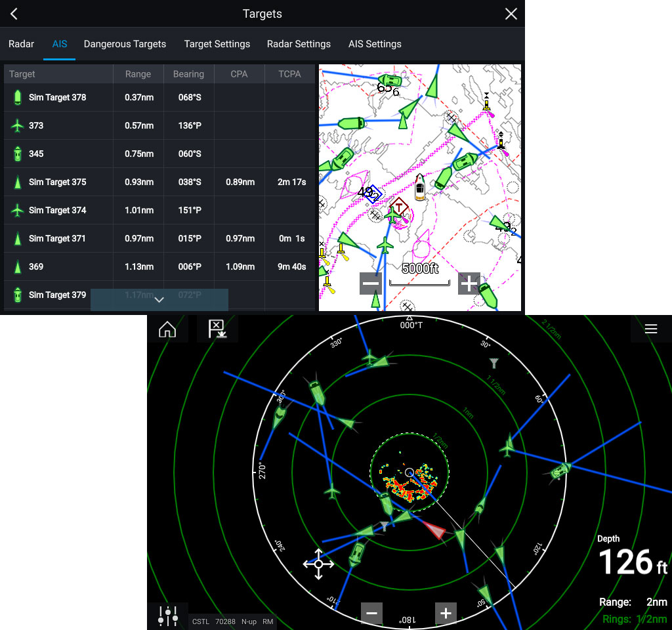Click the boat icon for Sim Target 379
This screenshot has width=672, height=630.
click(x=18, y=295)
